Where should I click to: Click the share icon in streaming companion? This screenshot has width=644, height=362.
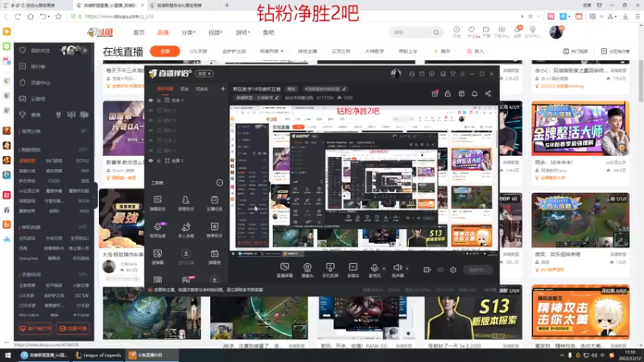[x=488, y=93]
